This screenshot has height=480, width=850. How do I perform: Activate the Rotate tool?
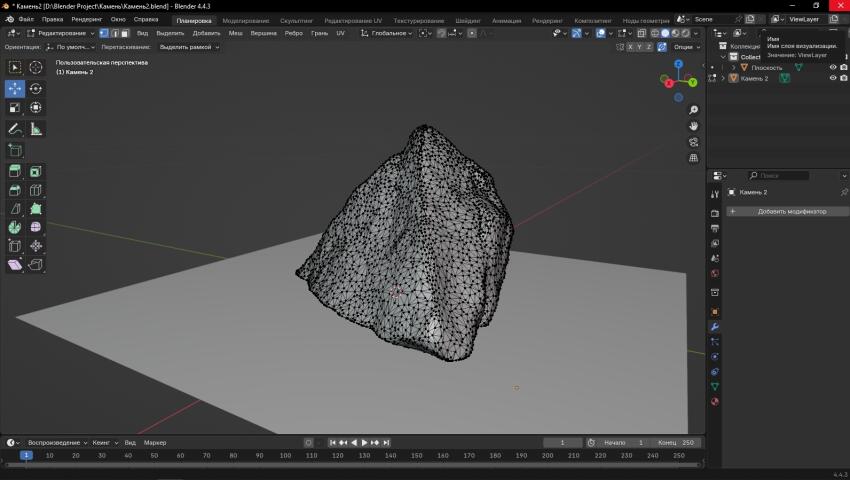(36, 88)
